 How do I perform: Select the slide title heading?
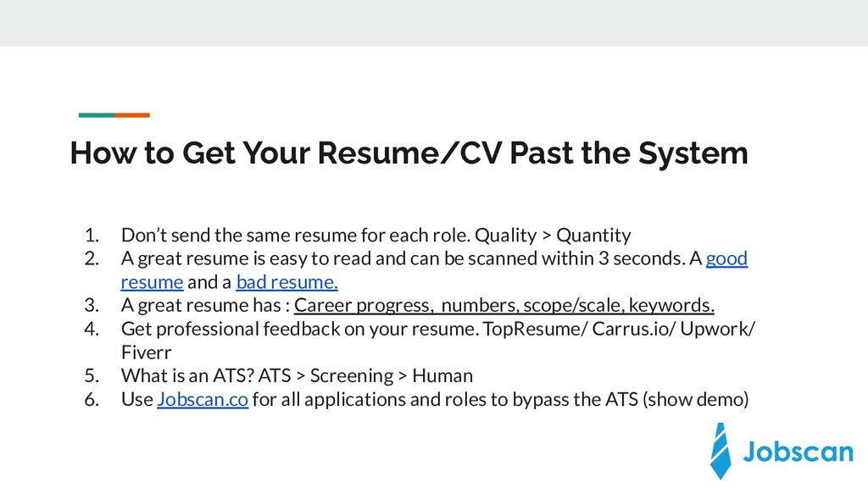(x=409, y=153)
